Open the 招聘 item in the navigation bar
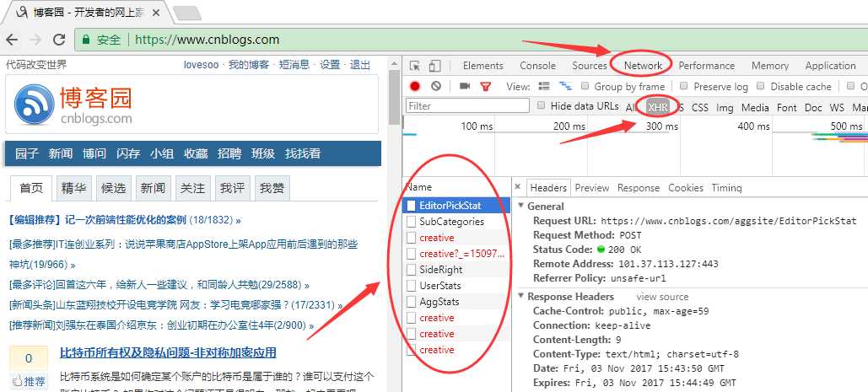 (229, 153)
